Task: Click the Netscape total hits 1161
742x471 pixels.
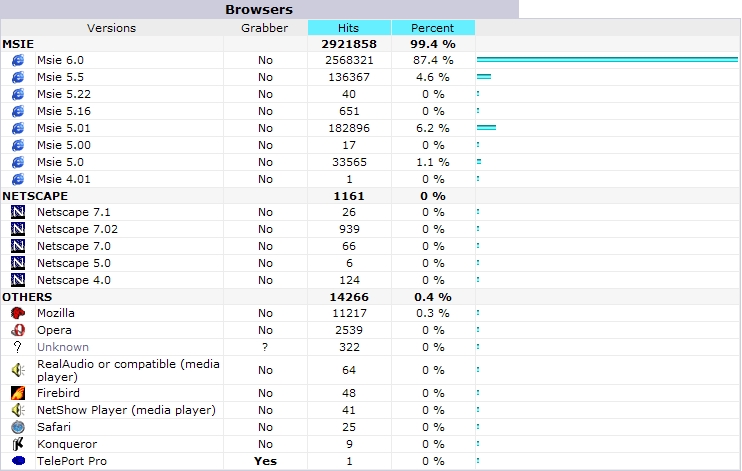Action: 349,196
